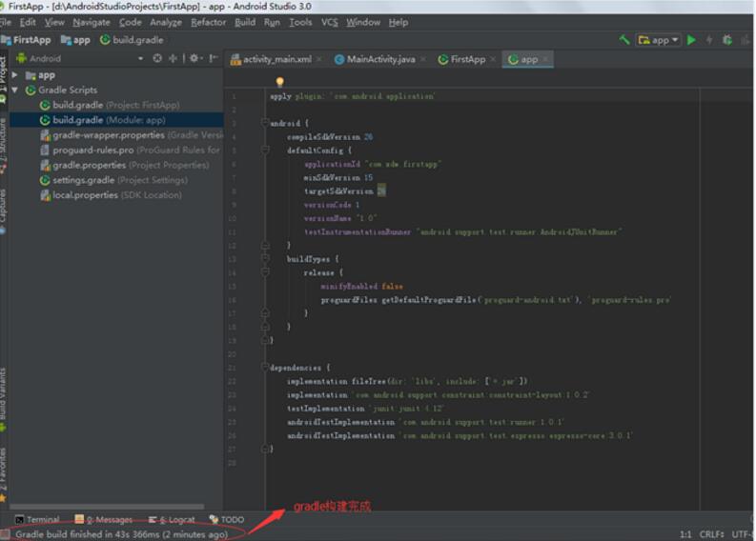Select build.gradle (Module: app) file
The image size is (756, 541).
(x=116, y=120)
